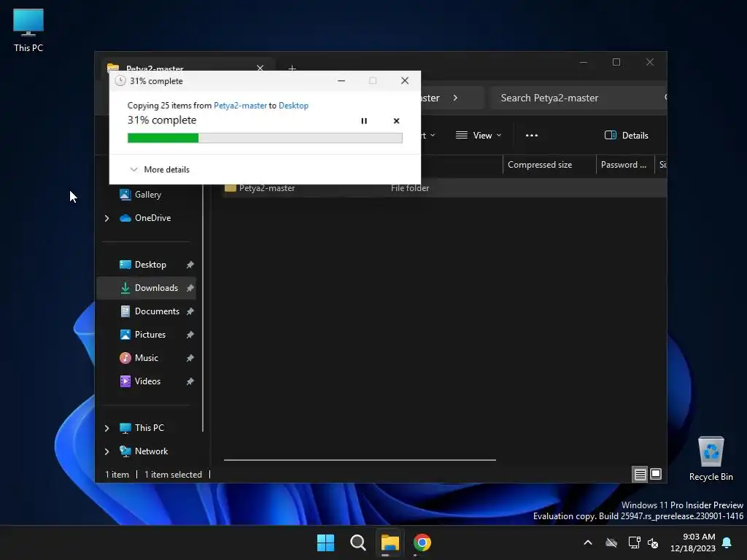
Task: Sort by Compressed size column
Action: coord(549,165)
